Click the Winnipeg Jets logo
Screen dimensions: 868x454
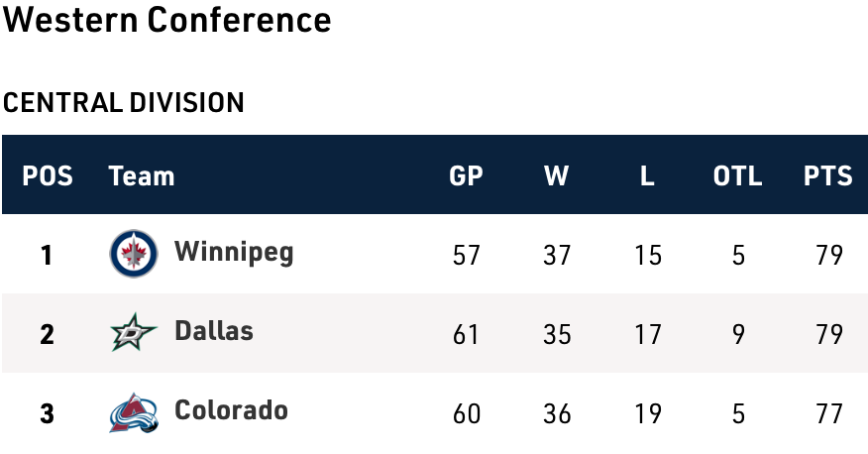(x=133, y=254)
